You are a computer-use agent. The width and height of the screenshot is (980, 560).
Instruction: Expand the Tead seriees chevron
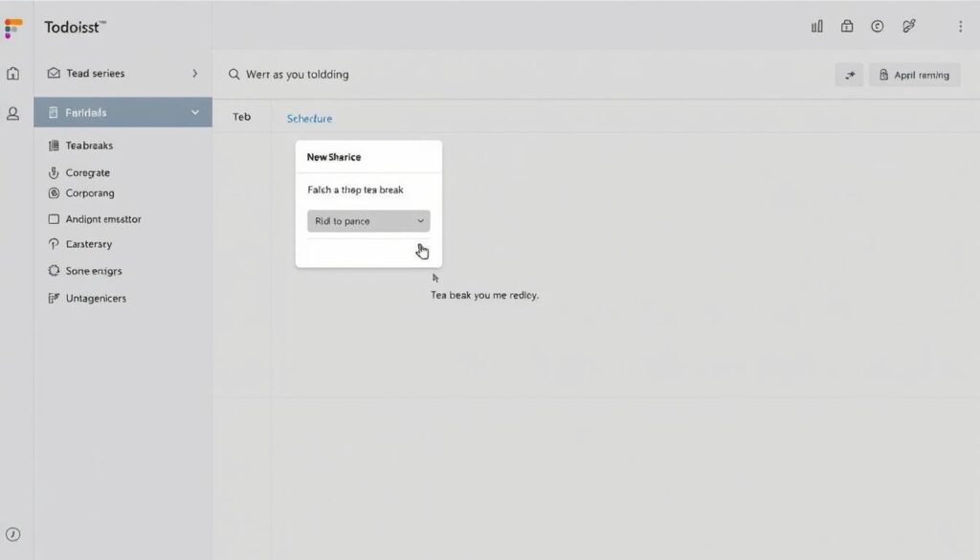tap(195, 74)
